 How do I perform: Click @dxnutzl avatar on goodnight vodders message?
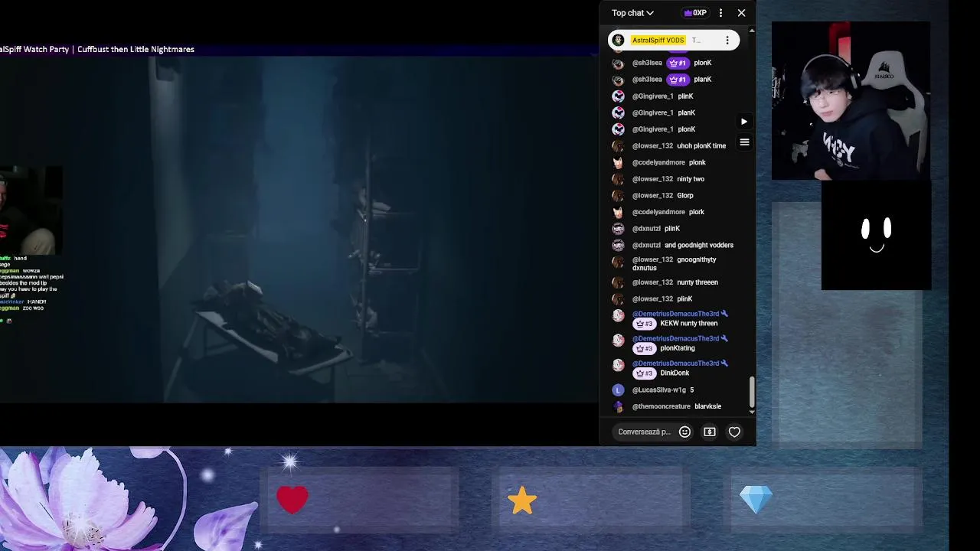coord(618,246)
